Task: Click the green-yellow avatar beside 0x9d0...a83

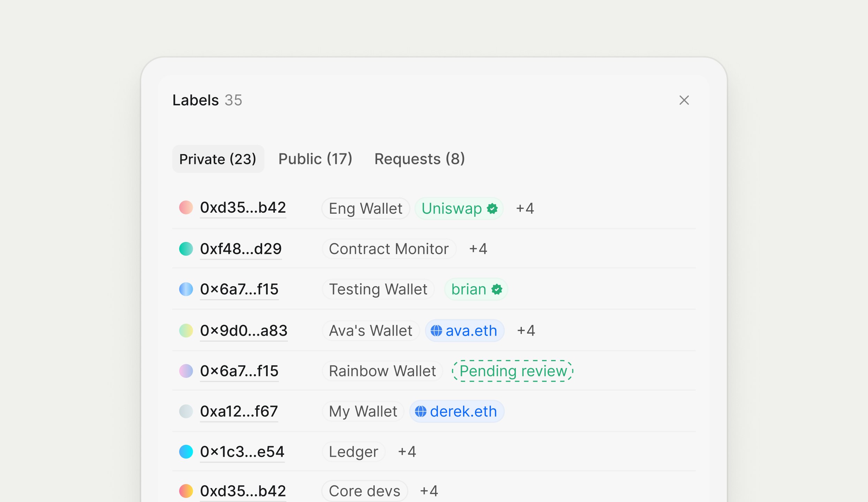Action: coord(186,331)
